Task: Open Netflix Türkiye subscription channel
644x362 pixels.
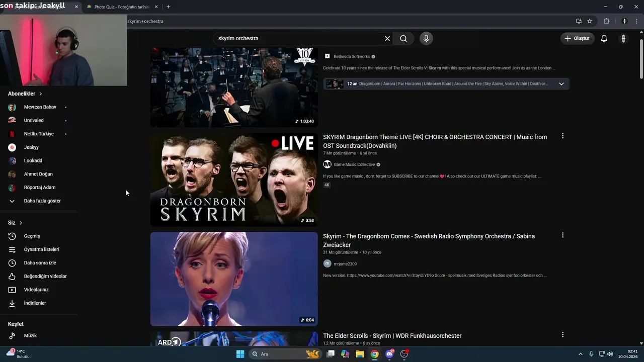Action: pyautogui.click(x=38, y=134)
